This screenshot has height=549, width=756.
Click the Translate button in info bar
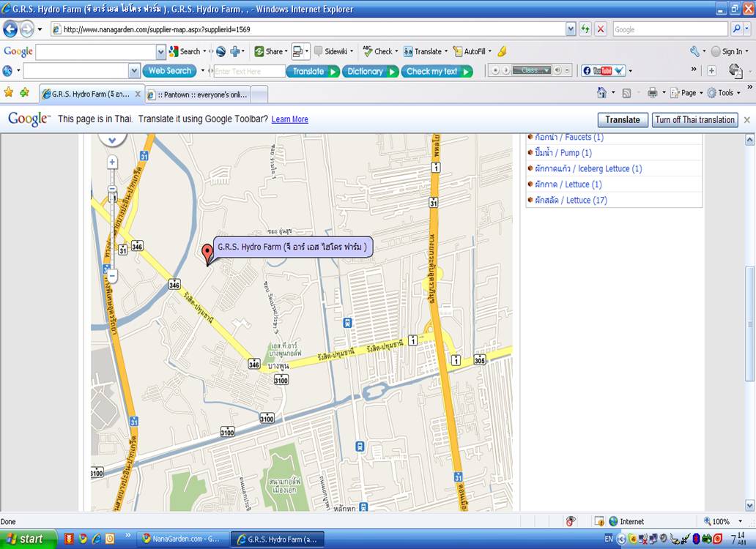coord(622,120)
